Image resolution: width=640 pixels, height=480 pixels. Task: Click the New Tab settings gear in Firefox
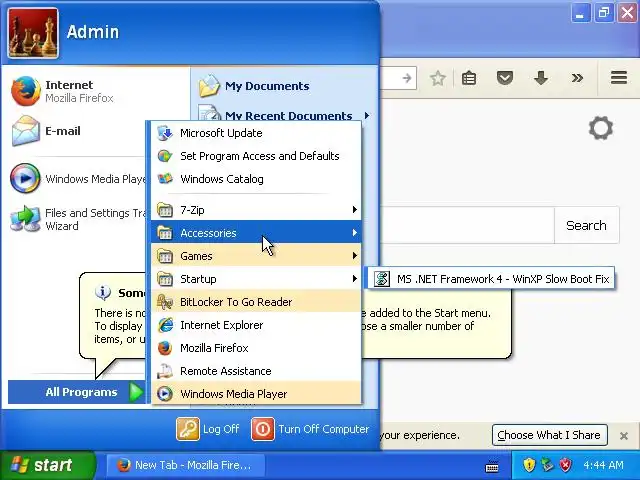601,128
